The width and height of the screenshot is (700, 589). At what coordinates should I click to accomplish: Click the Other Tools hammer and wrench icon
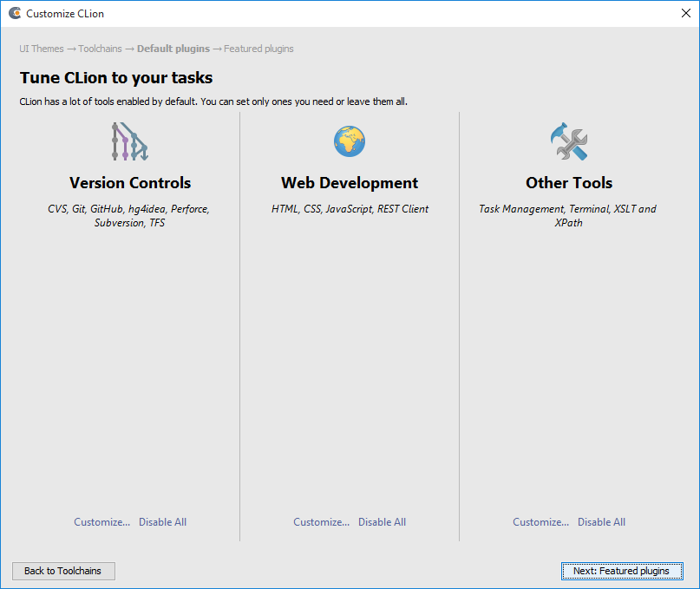tap(569, 141)
